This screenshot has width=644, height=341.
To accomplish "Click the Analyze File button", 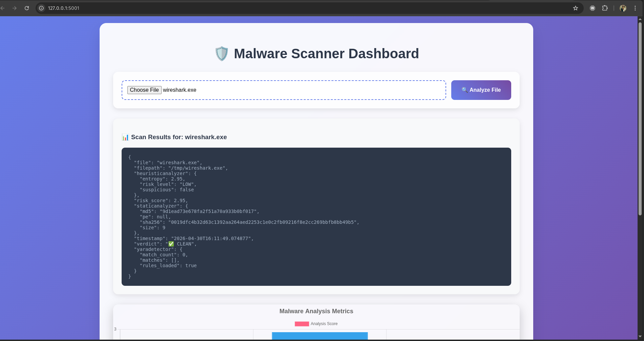I will (481, 90).
